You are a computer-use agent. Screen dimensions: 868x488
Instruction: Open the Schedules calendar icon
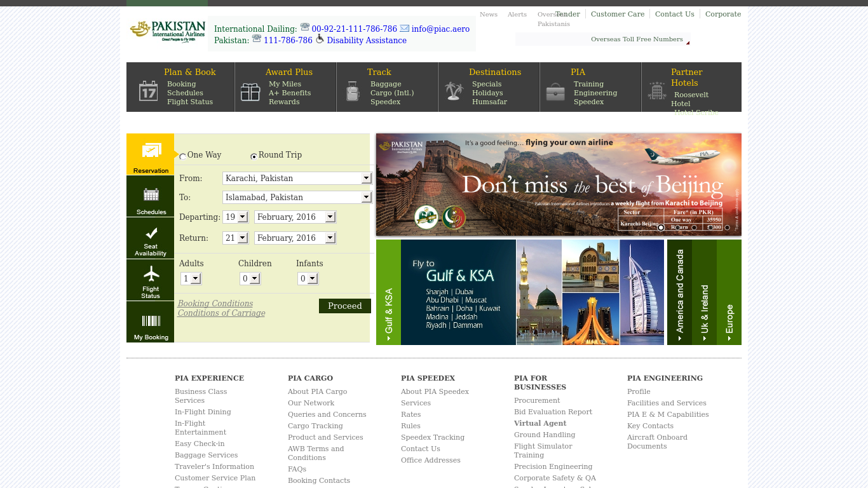pyautogui.click(x=151, y=194)
